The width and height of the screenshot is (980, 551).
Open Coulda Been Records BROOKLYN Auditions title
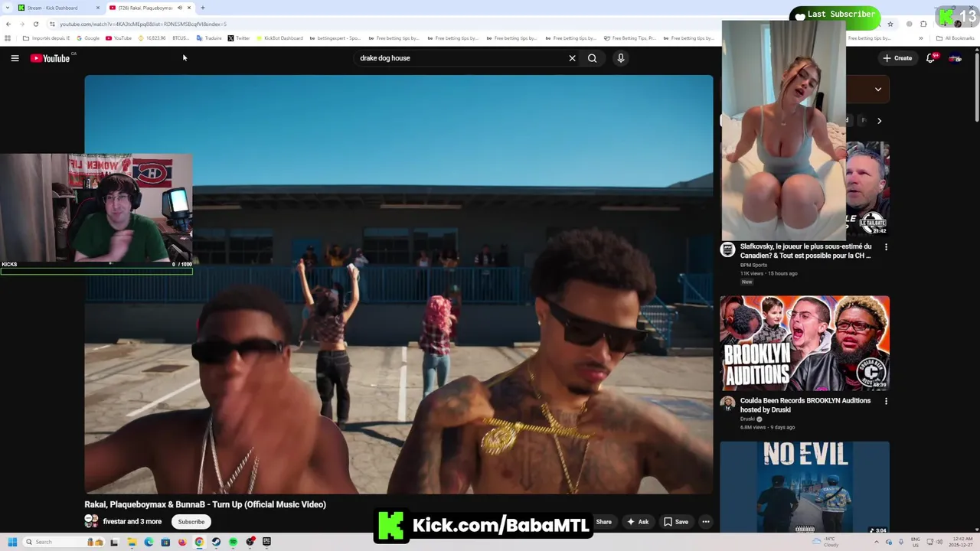click(805, 405)
